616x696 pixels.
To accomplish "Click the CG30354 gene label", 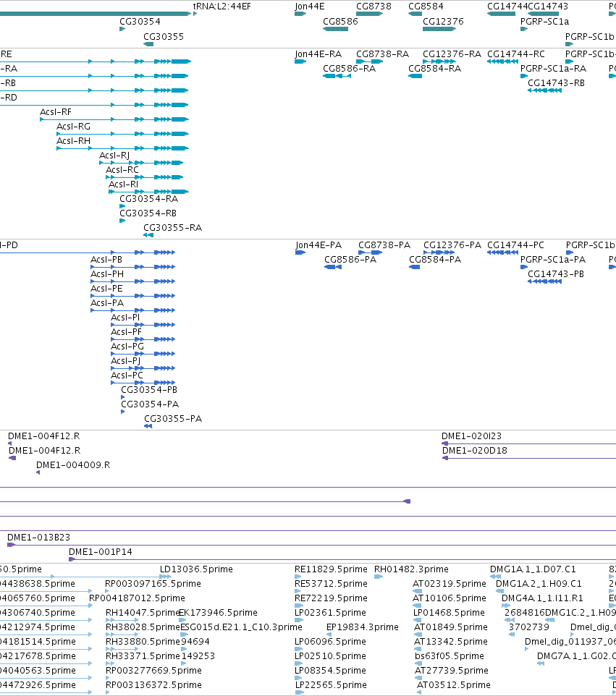I will pyautogui.click(x=140, y=21).
